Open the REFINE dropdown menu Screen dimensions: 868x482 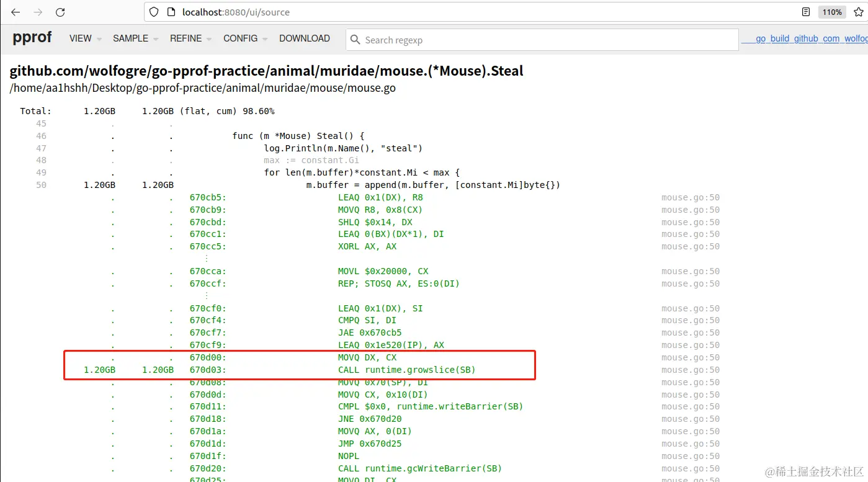[x=190, y=38]
